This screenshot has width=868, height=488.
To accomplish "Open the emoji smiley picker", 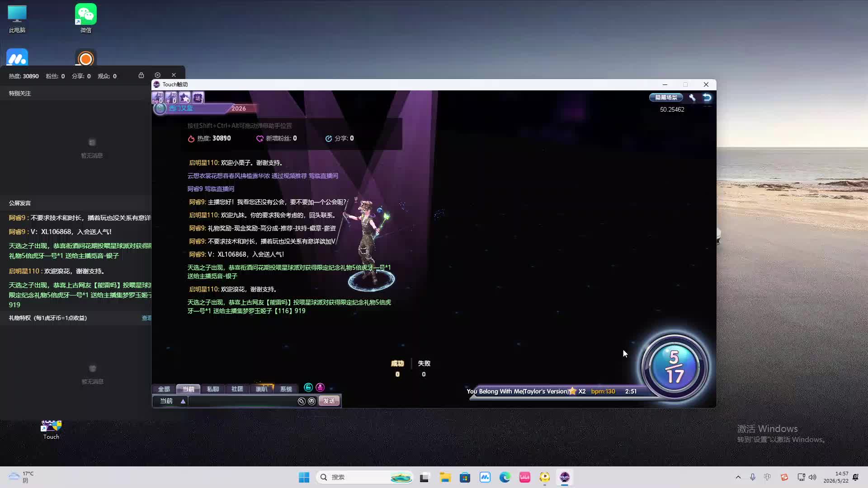I will click(x=311, y=401).
